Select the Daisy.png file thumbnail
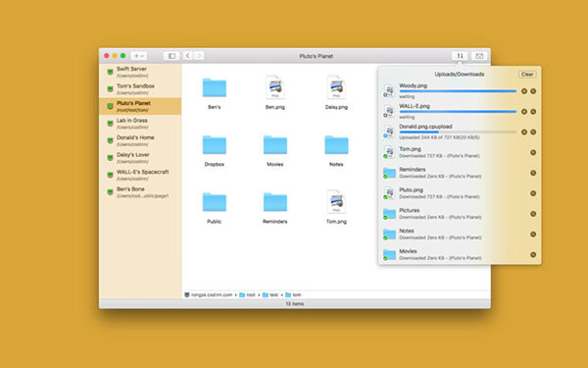 pos(336,93)
